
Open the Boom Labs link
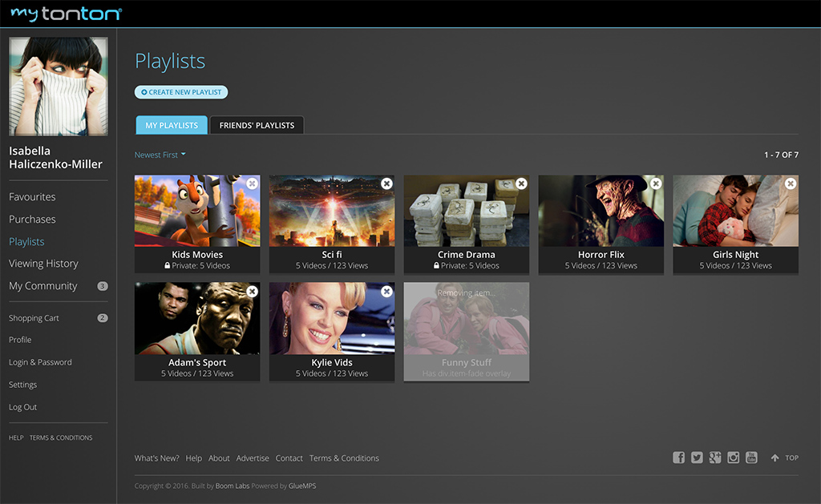[x=233, y=486]
